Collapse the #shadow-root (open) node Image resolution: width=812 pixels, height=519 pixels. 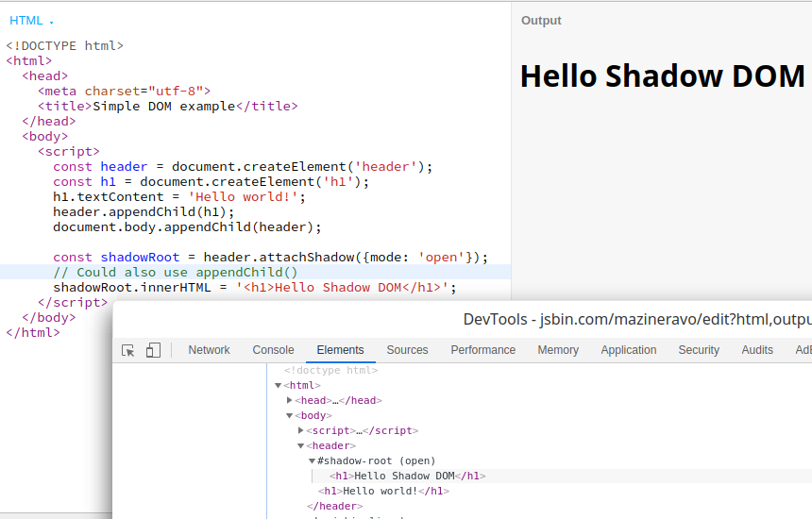(313, 460)
